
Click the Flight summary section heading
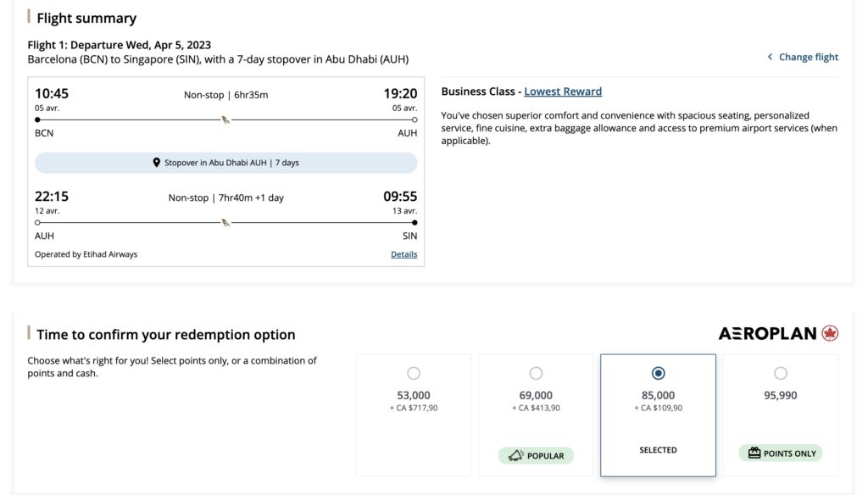click(x=88, y=18)
